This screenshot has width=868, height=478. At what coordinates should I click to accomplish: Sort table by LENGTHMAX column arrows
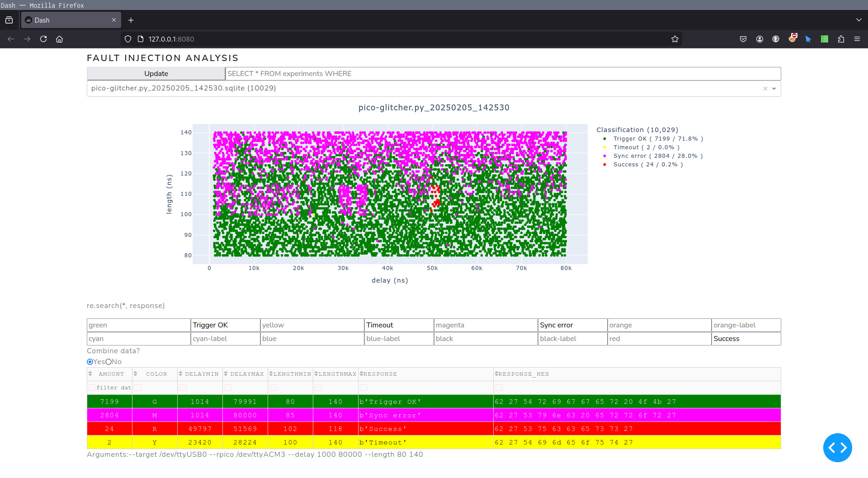pos(316,374)
